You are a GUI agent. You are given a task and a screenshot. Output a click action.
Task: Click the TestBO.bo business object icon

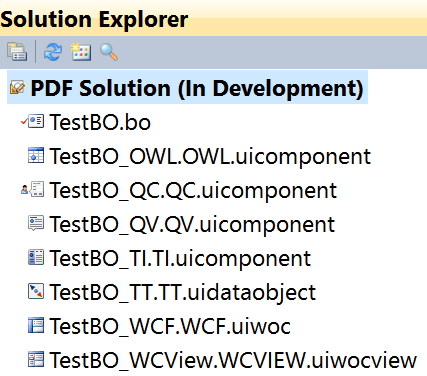(36, 121)
